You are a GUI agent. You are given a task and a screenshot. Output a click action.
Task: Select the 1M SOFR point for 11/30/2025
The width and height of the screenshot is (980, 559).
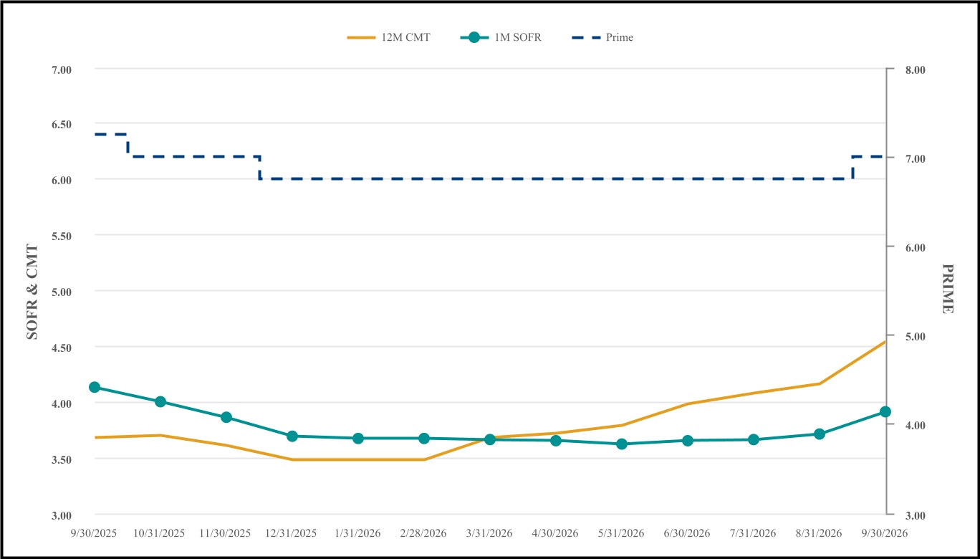click(226, 417)
